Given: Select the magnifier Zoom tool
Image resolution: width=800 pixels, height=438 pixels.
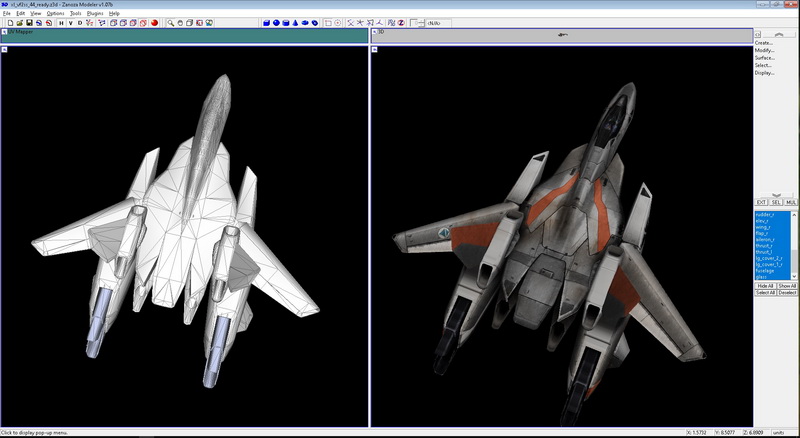Looking at the screenshot, I should coord(170,23).
